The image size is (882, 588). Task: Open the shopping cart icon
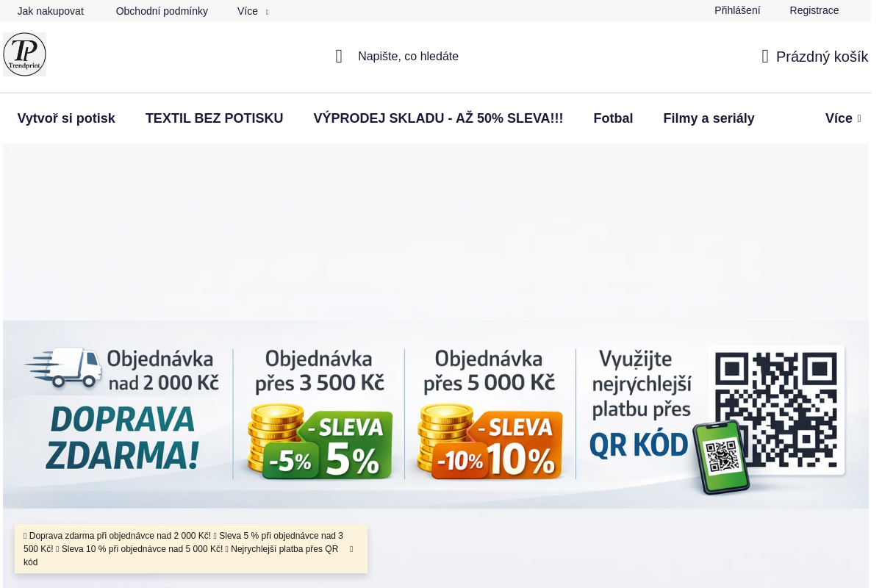pyautogui.click(x=764, y=56)
